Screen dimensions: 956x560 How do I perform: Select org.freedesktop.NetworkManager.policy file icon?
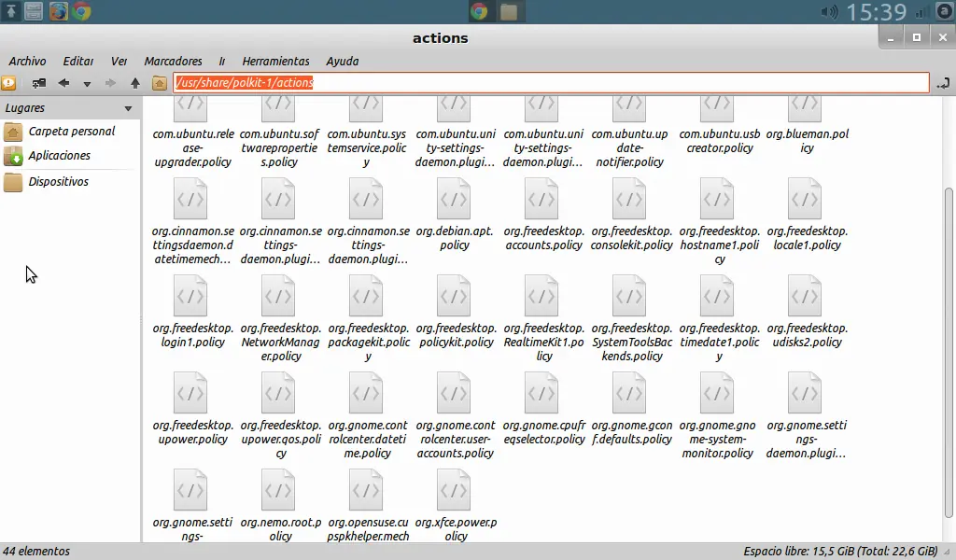[x=278, y=296]
